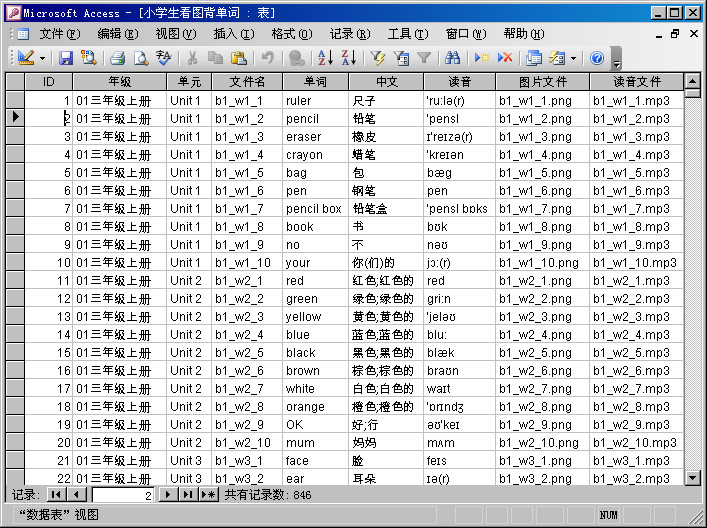Click the Design View toolbar icon
The image size is (707, 528).
26,58
